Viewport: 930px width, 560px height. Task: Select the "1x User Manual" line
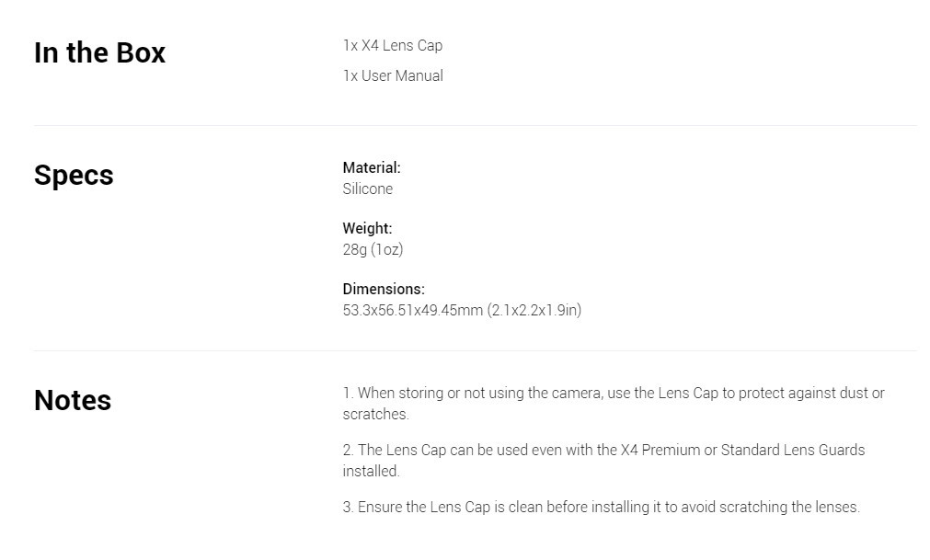(393, 75)
